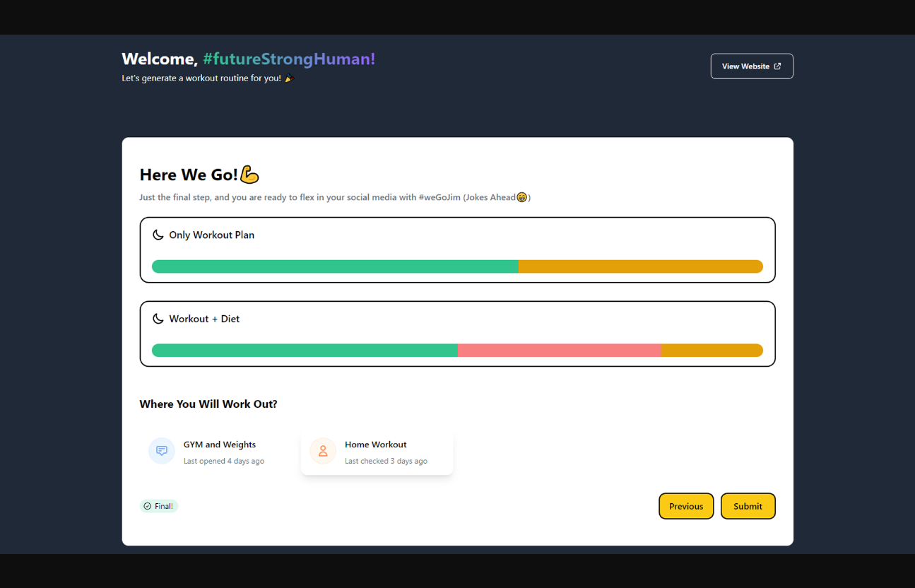This screenshot has width=915, height=588.
Task: Click orange segment of Only Workout Plan bar
Action: [x=640, y=266]
